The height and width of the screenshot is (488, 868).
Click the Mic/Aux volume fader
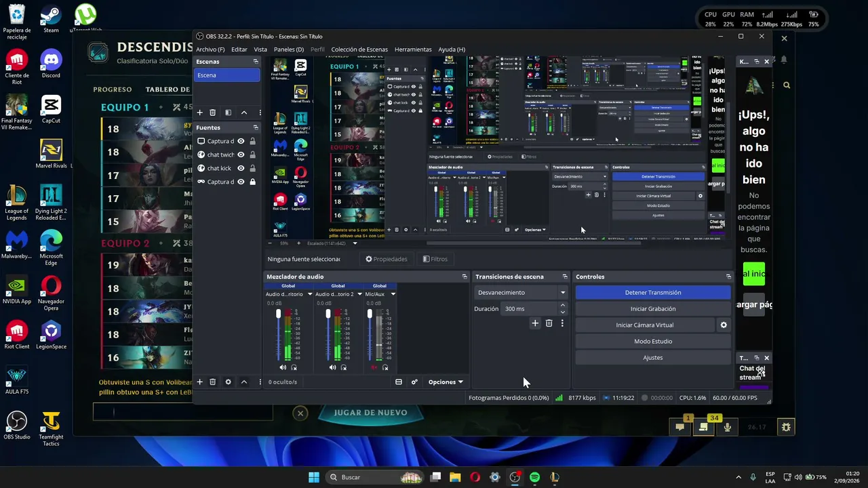pyautogui.click(x=370, y=314)
